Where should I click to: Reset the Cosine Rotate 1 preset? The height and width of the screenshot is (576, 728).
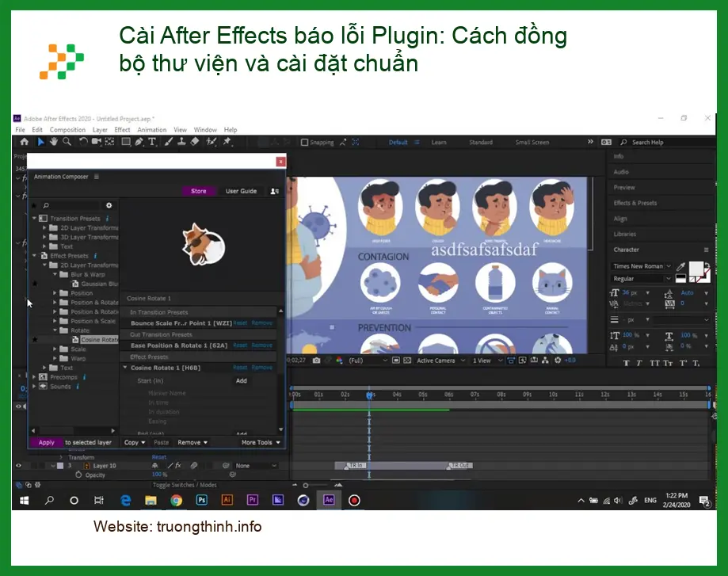click(240, 368)
